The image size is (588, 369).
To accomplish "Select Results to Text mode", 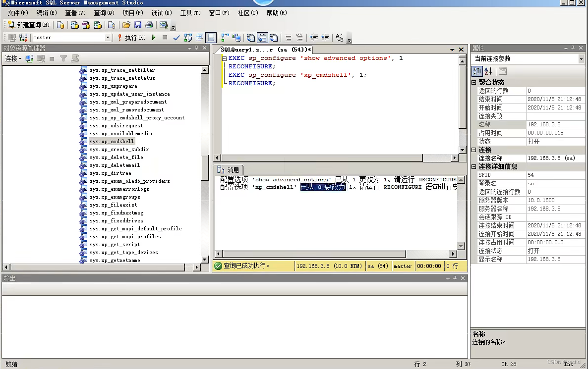I will (251, 38).
